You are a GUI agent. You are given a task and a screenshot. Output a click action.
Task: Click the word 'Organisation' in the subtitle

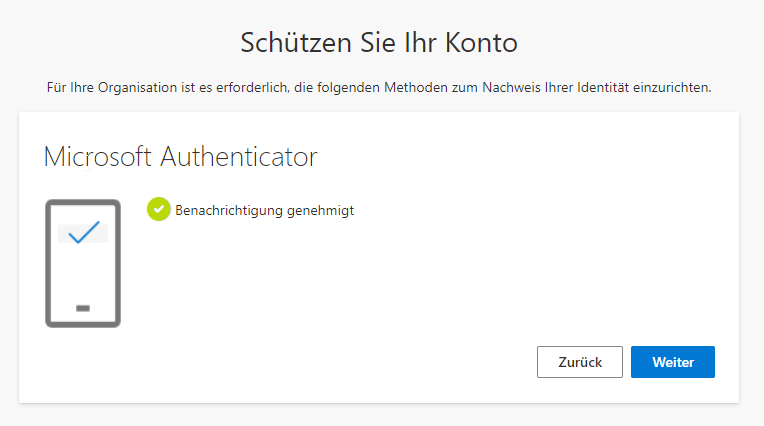(x=132, y=87)
